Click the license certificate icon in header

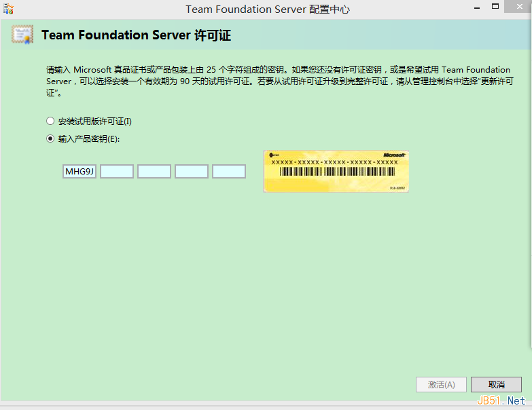(22, 35)
